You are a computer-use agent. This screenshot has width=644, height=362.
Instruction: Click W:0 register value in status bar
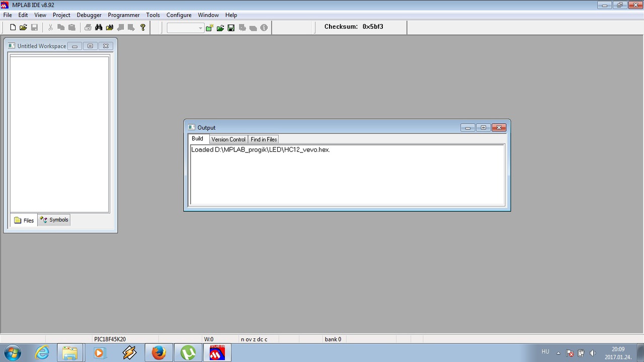[208, 339]
